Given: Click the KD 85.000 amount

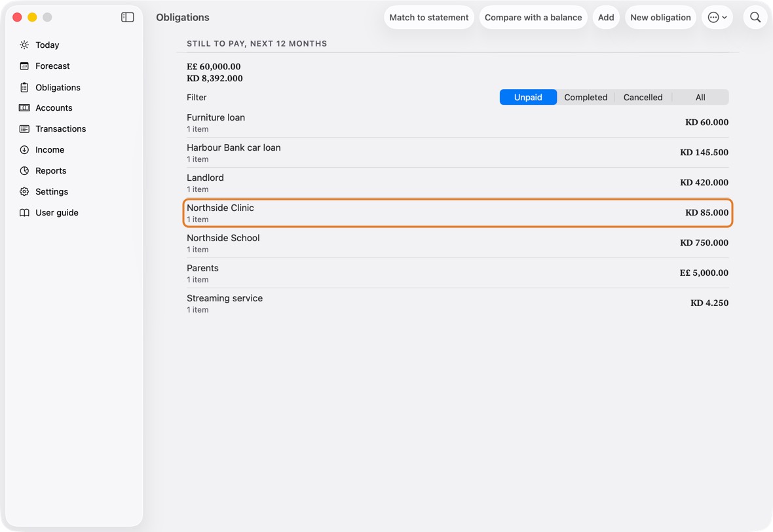Looking at the screenshot, I should pyautogui.click(x=707, y=212).
